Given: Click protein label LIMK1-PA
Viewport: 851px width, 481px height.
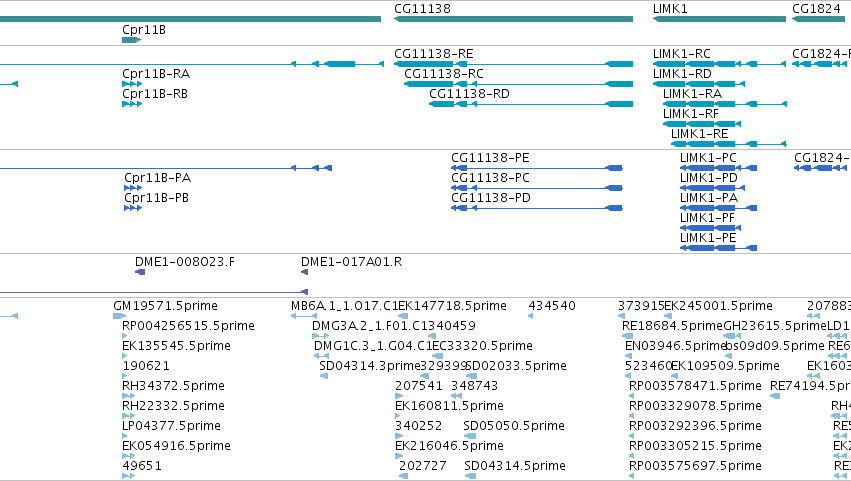Looking at the screenshot, I should pos(709,198).
